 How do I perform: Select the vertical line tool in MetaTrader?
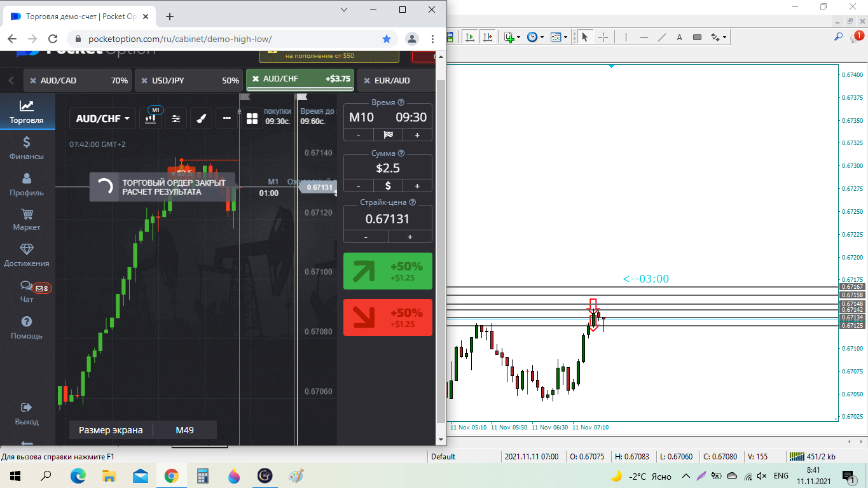(x=626, y=37)
